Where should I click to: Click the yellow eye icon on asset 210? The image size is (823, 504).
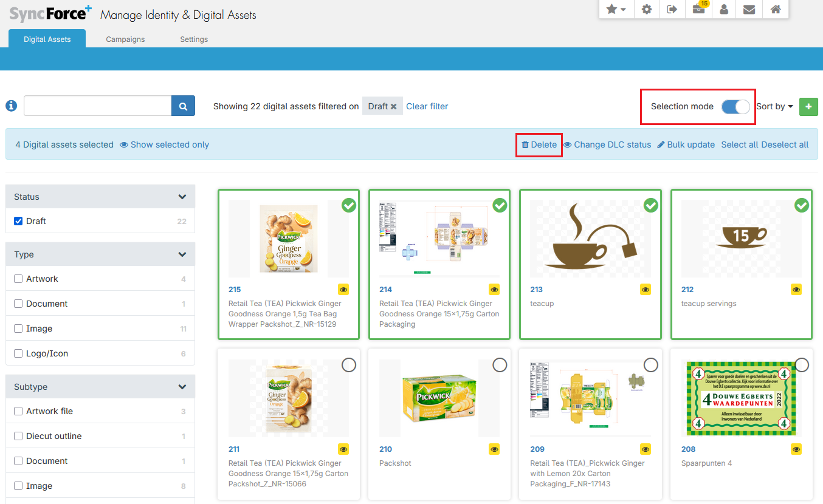click(494, 449)
